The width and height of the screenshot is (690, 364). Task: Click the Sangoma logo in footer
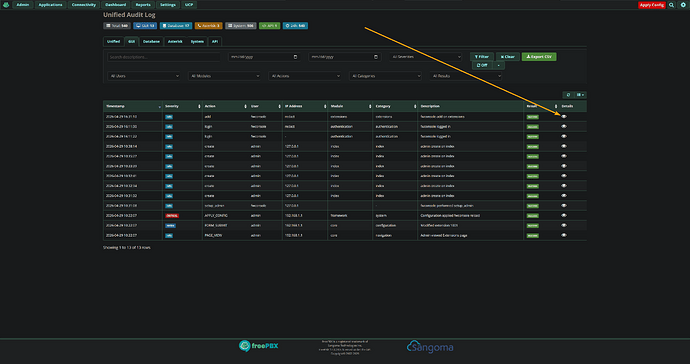430,346
